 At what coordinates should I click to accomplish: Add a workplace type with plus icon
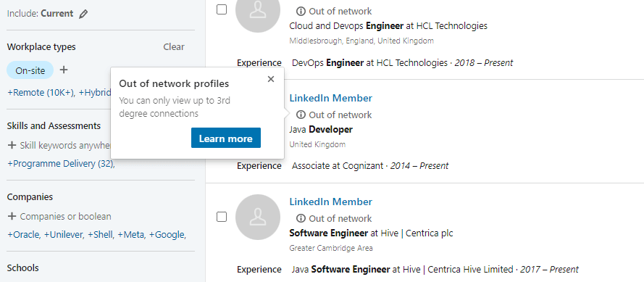[x=63, y=70]
